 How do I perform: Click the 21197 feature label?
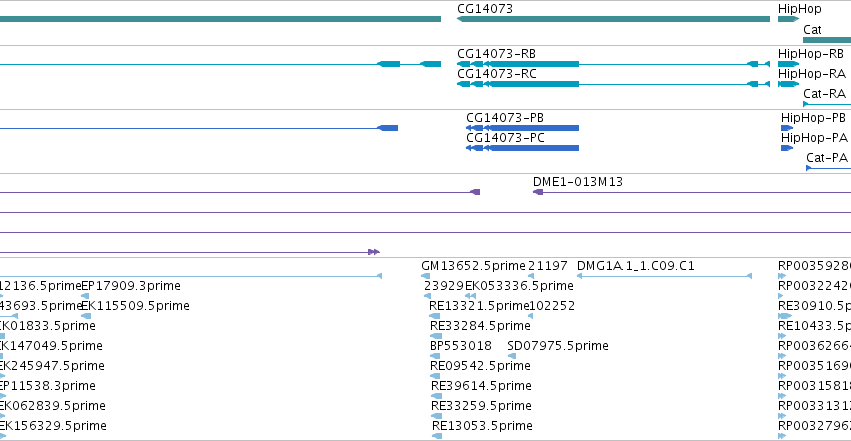point(548,266)
